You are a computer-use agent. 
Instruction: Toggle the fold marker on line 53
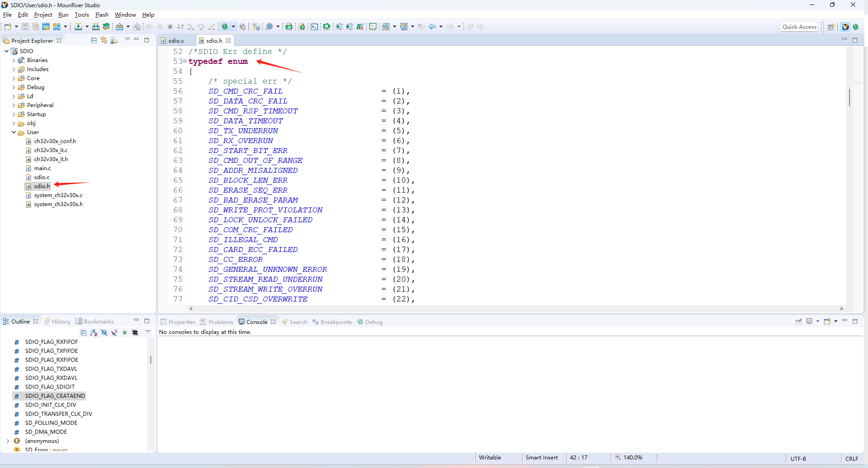point(185,61)
